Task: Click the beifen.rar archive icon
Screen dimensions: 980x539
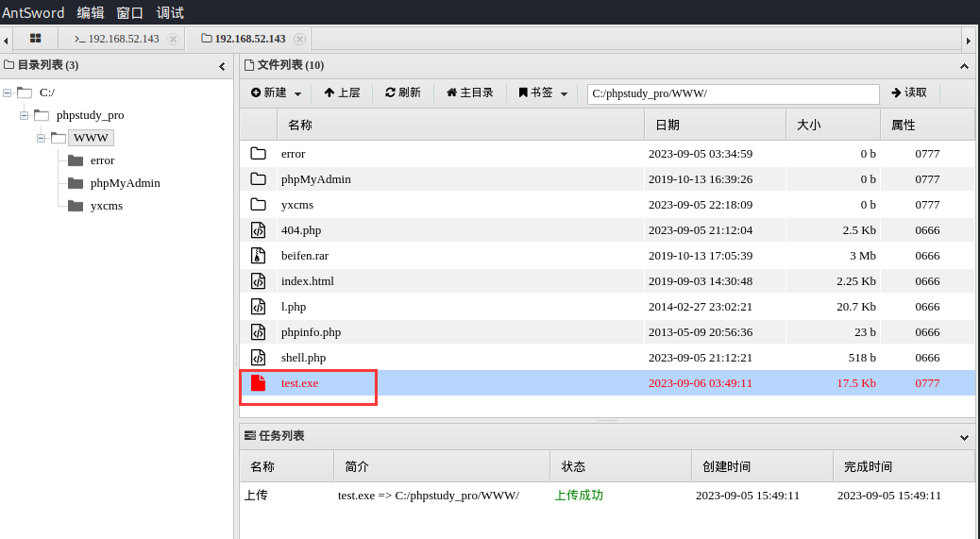Action: coord(258,256)
